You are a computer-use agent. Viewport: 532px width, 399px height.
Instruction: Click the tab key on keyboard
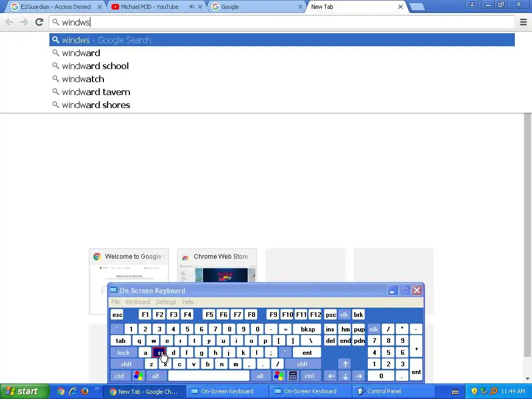click(x=121, y=341)
